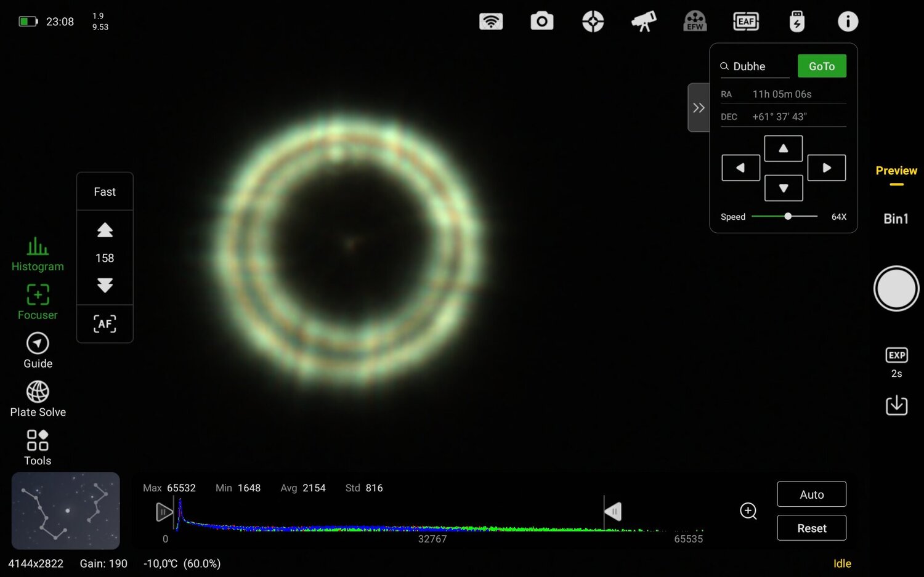Select the Preview tab
The height and width of the screenshot is (577, 924).
coord(896,171)
